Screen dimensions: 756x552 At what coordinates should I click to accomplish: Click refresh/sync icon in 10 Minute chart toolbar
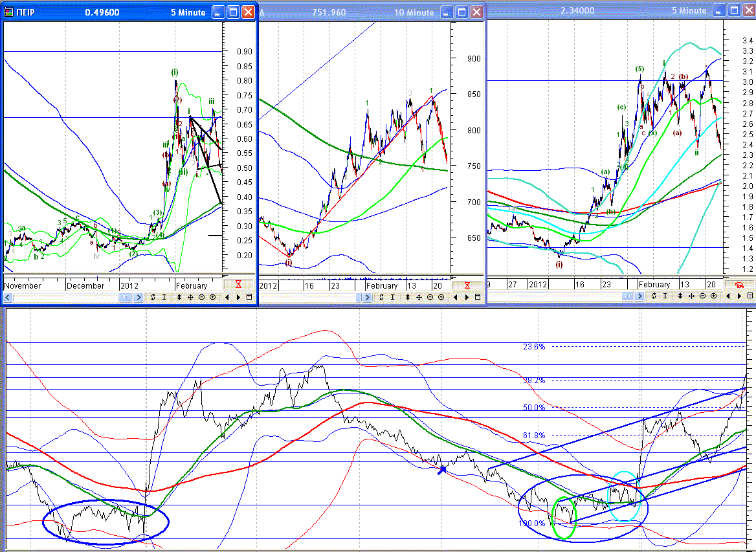381,298
